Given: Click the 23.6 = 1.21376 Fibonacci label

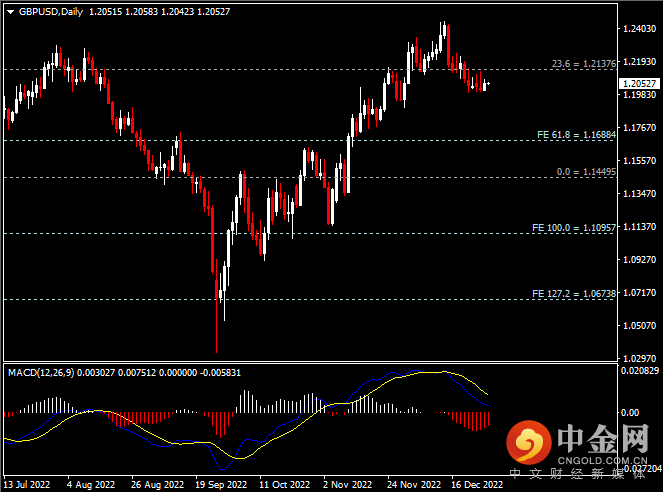Looking at the screenshot, I should (x=583, y=64).
